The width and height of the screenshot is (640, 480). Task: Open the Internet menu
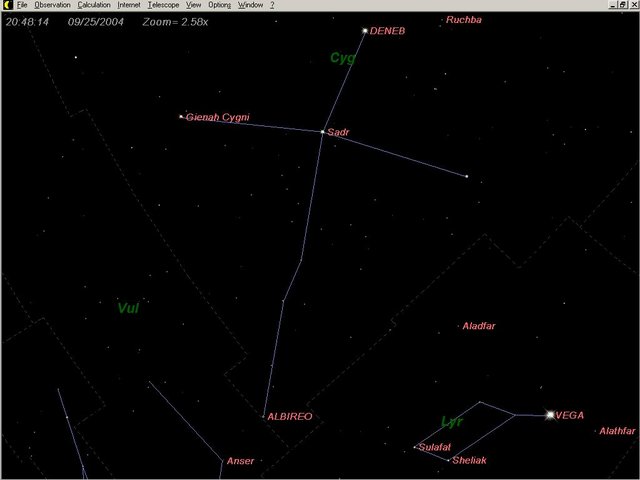click(x=129, y=5)
